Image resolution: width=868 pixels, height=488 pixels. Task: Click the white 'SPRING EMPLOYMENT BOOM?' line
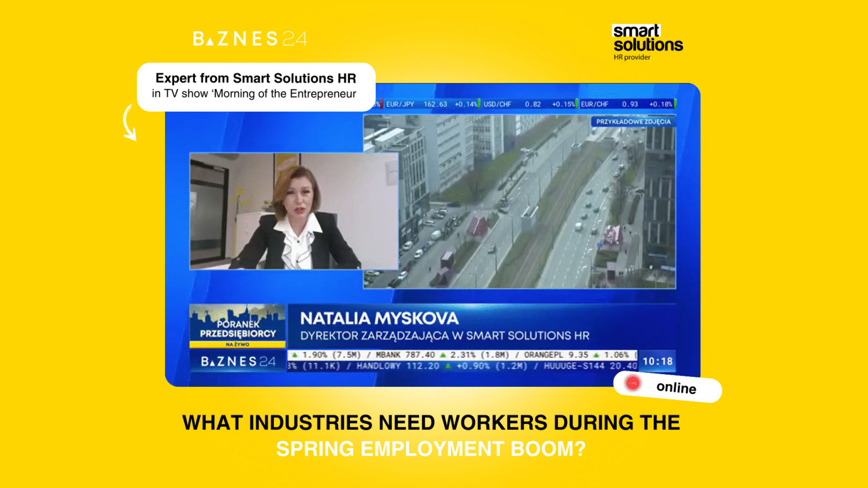[x=431, y=449]
